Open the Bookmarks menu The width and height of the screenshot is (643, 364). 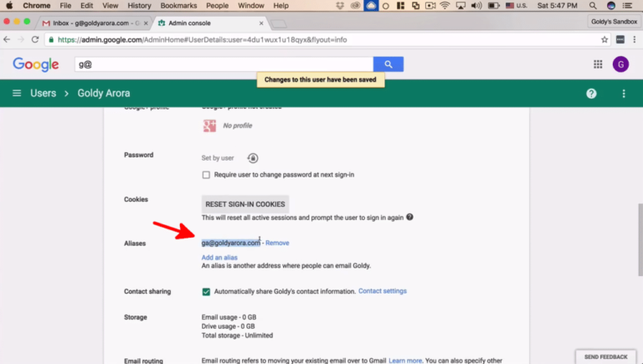[178, 5]
